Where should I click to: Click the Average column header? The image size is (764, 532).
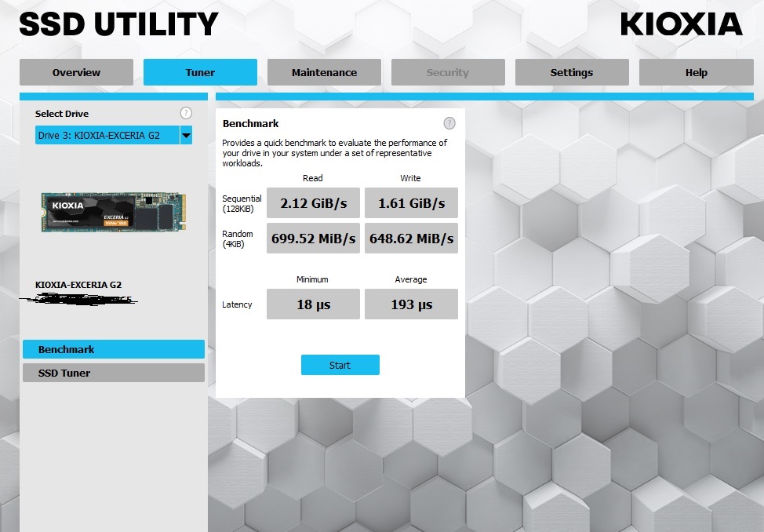click(411, 279)
